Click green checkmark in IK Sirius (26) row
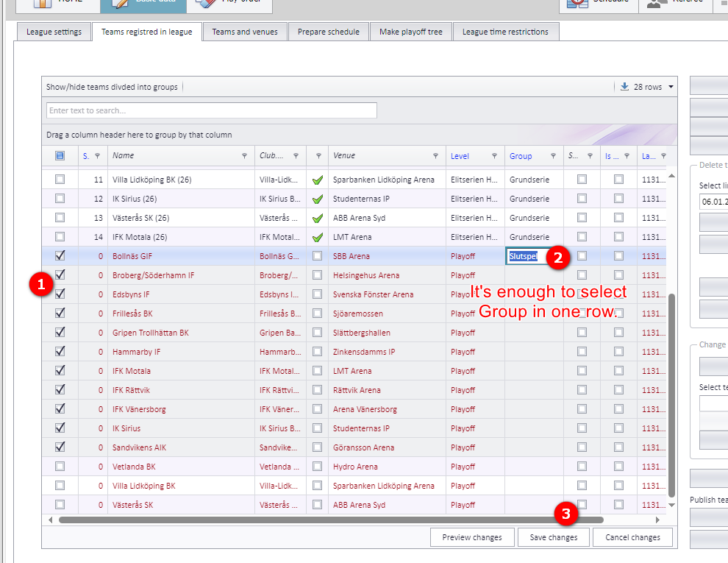 point(318,199)
